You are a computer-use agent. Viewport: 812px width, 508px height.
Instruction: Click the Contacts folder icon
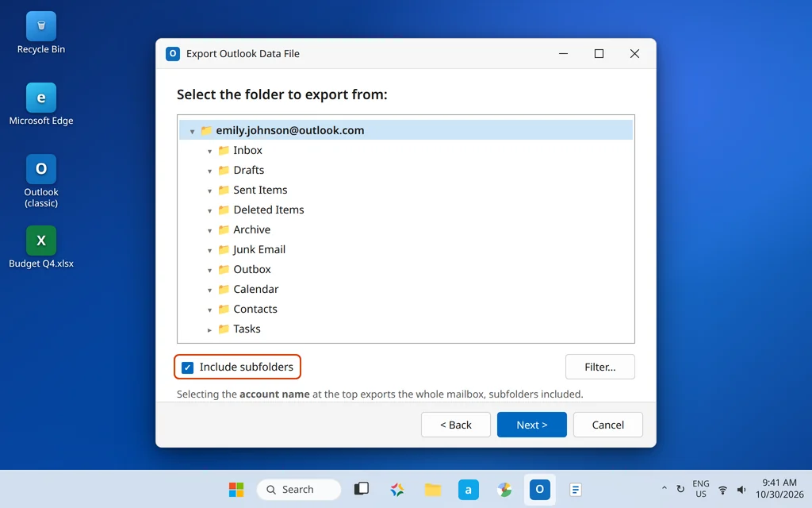point(224,309)
